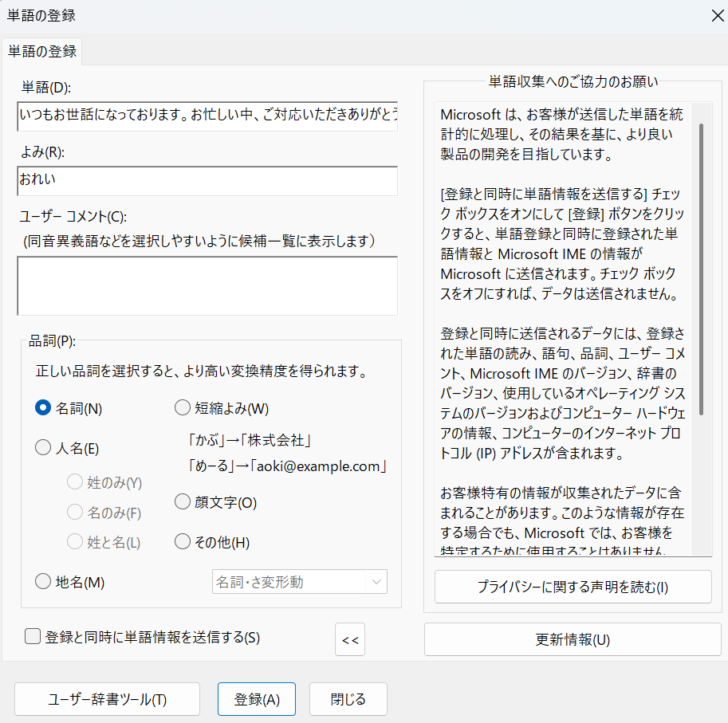Click the ユーザー コメント text box
This screenshot has height=723, width=728.
coord(207,285)
